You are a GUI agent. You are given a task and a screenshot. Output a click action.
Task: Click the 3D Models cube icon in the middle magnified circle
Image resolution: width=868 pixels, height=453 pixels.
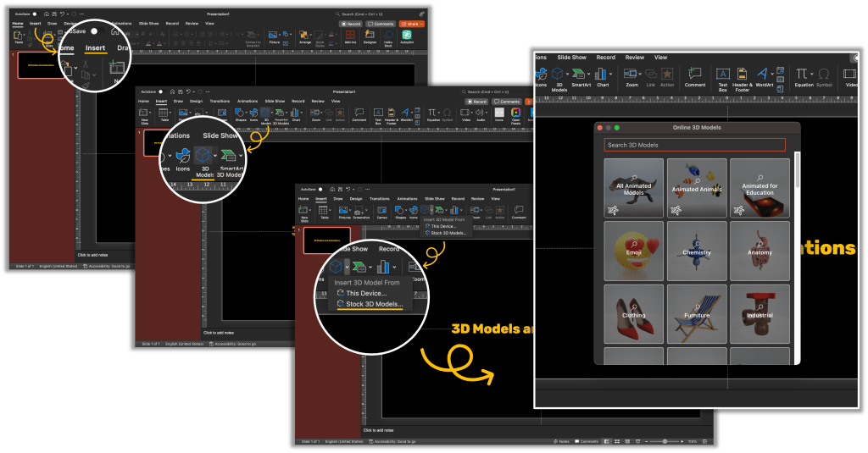tap(203, 155)
